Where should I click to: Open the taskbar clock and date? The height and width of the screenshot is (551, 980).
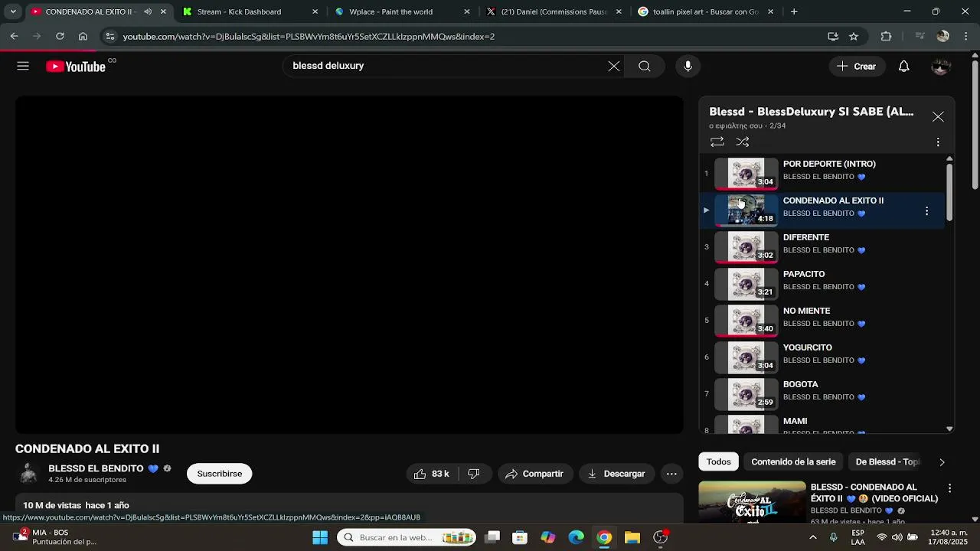click(949, 537)
